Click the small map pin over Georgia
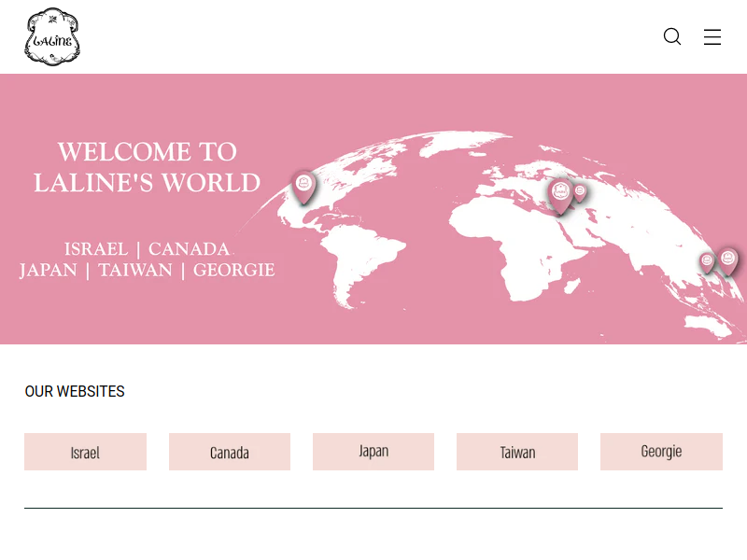 tap(580, 193)
